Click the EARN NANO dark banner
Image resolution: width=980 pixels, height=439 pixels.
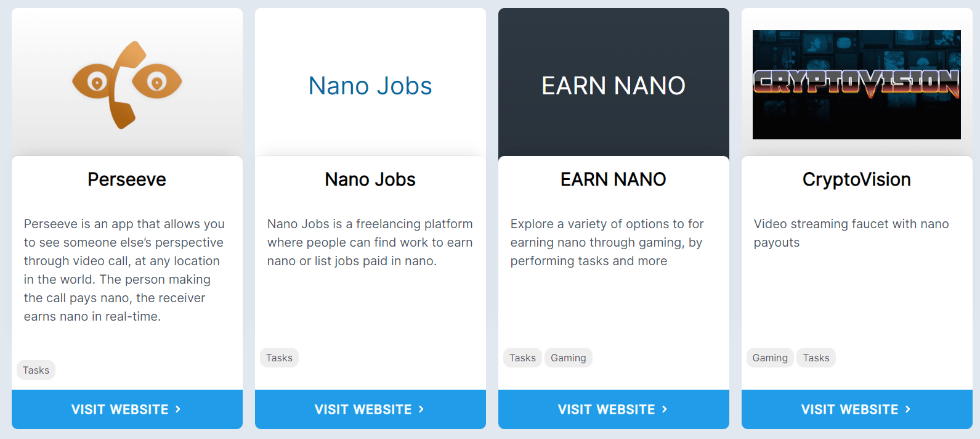(614, 85)
